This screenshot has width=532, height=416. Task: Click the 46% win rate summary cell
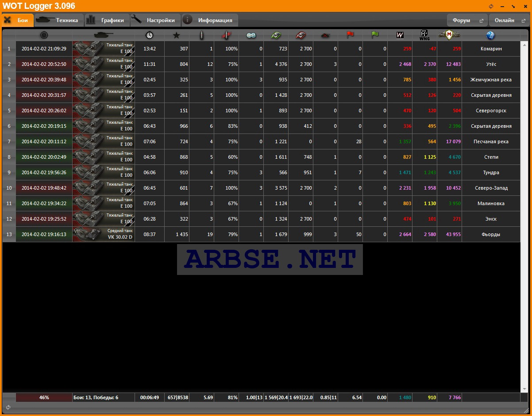pyautogui.click(x=44, y=397)
